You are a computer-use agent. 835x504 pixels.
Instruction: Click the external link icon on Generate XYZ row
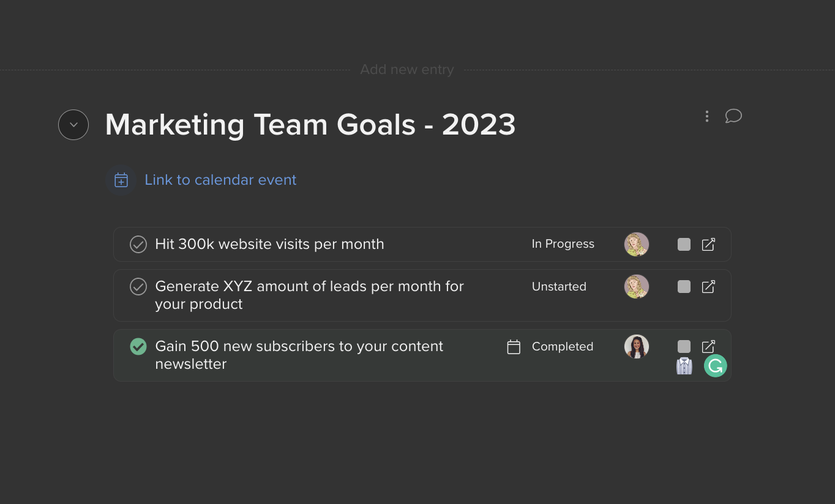click(708, 286)
